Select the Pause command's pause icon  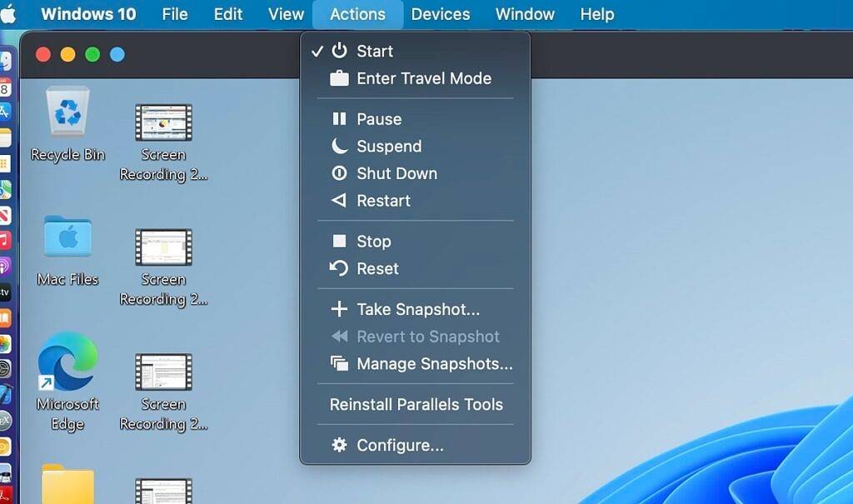coord(340,119)
